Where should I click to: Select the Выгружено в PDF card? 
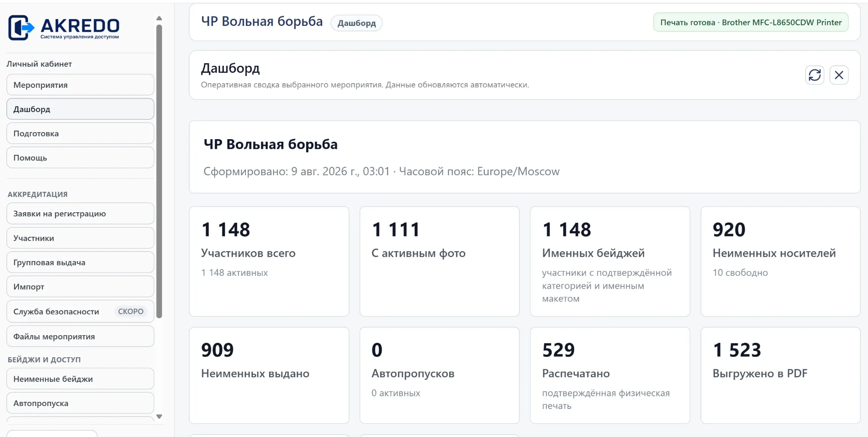coord(781,375)
